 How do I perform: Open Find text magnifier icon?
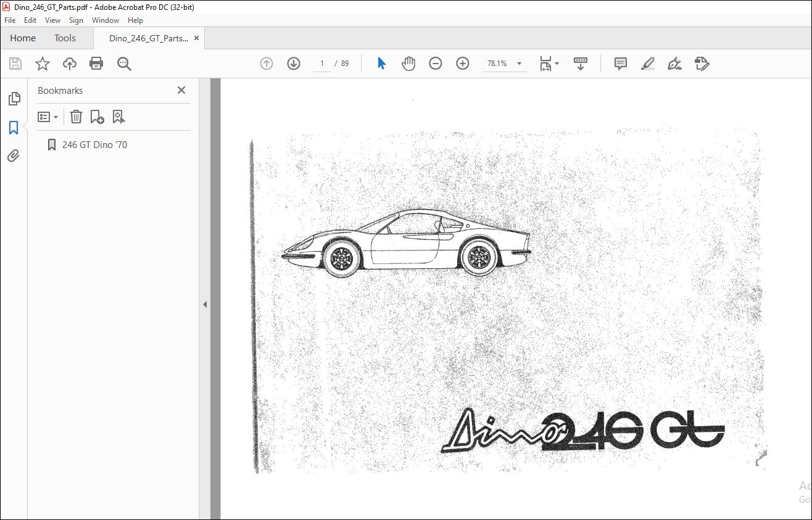point(124,64)
